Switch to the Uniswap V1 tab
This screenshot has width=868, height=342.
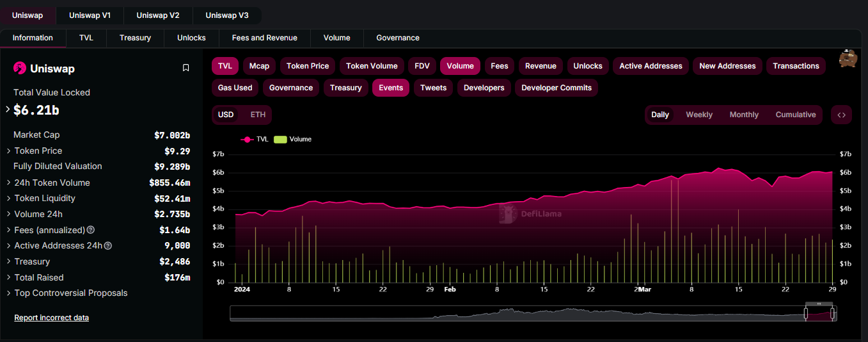point(90,15)
